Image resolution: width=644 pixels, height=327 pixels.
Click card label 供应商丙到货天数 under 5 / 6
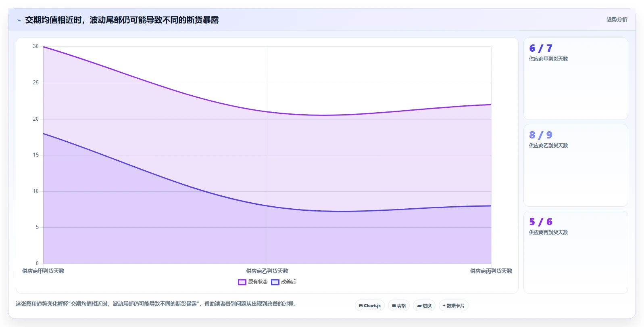point(548,233)
